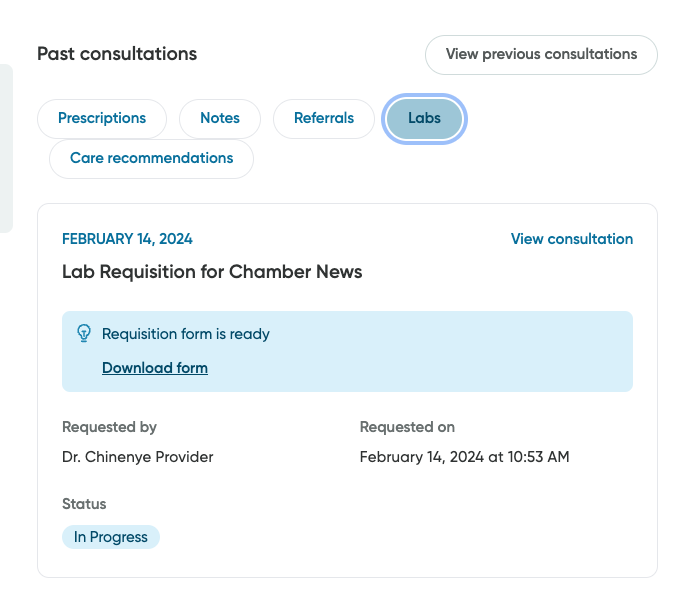Open the View previous consultations button
The width and height of the screenshot is (677, 595).
coord(541,54)
